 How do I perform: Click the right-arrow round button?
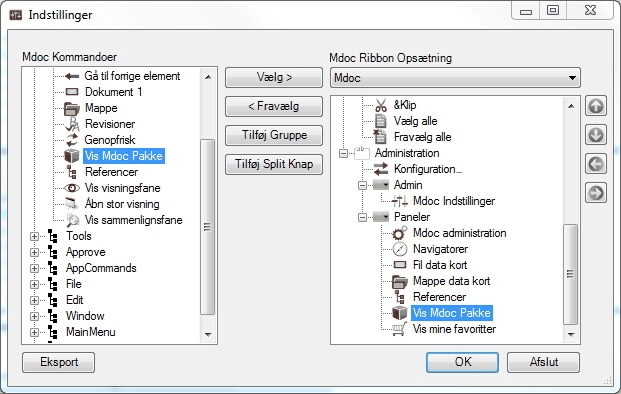596,193
